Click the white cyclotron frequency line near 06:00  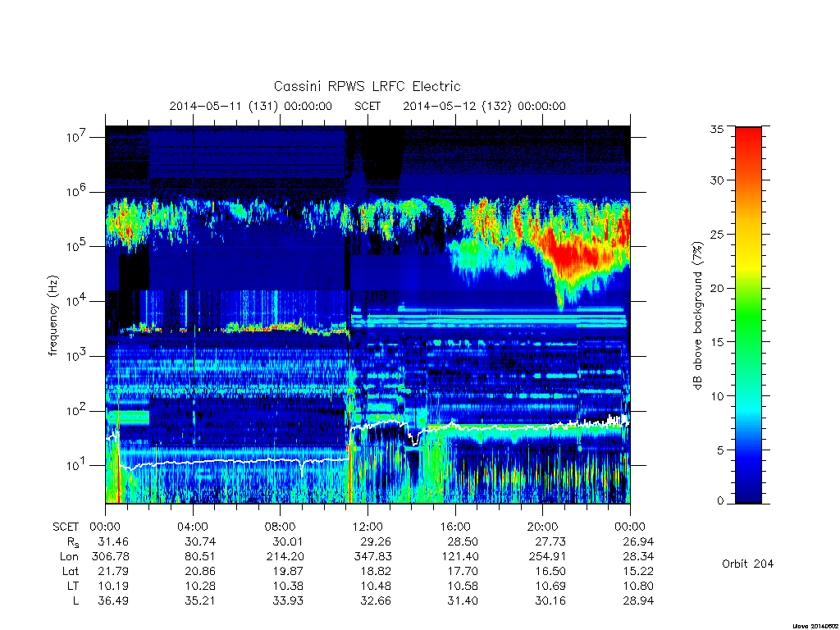pos(235,461)
